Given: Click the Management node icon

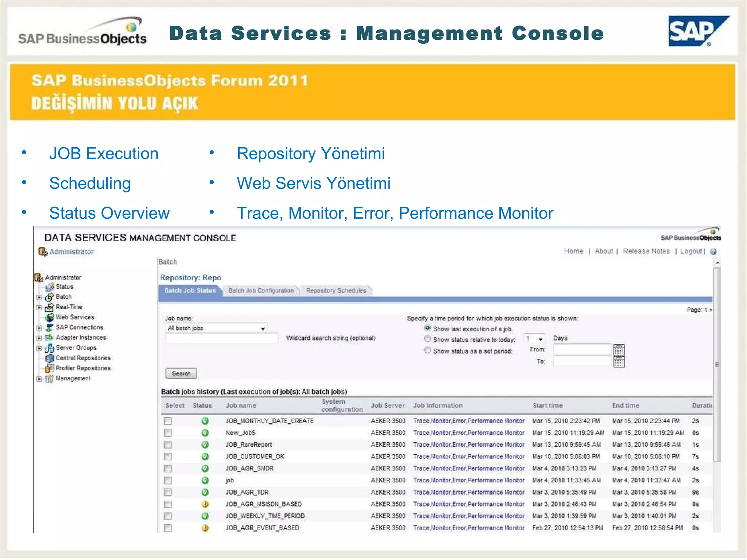Looking at the screenshot, I should point(49,379).
